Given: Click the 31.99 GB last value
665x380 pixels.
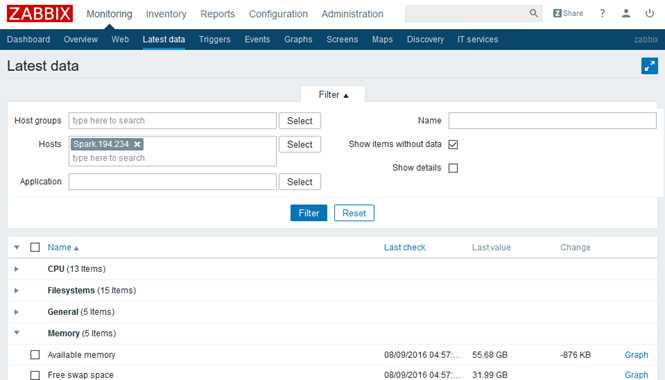Looking at the screenshot, I should click(490, 375).
